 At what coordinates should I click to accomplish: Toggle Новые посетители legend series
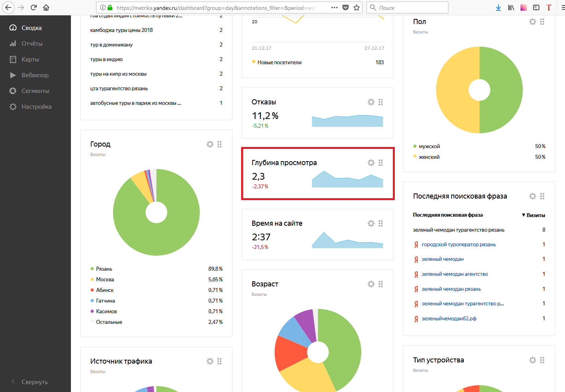[279, 62]
